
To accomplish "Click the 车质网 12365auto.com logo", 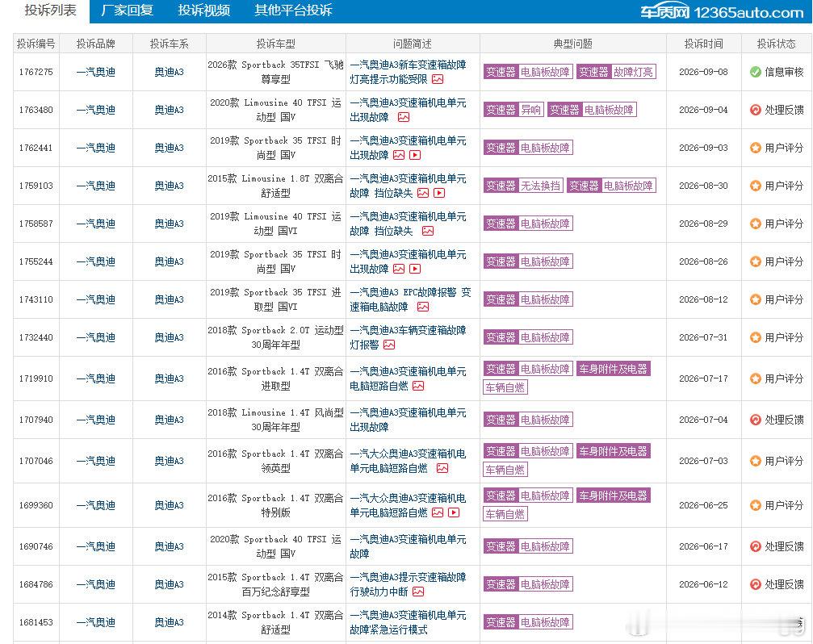I will tap(722, 12).
